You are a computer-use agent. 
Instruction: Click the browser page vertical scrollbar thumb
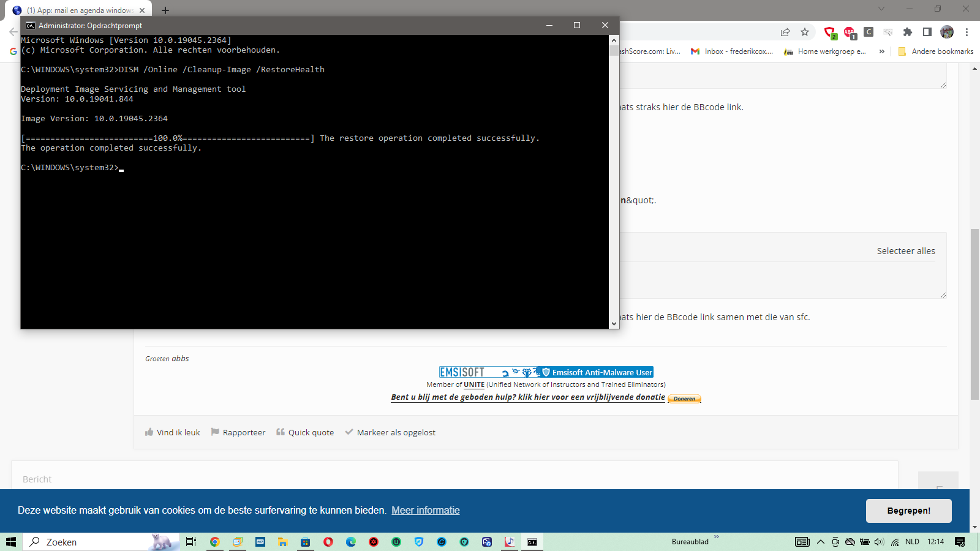coord(974,314)
